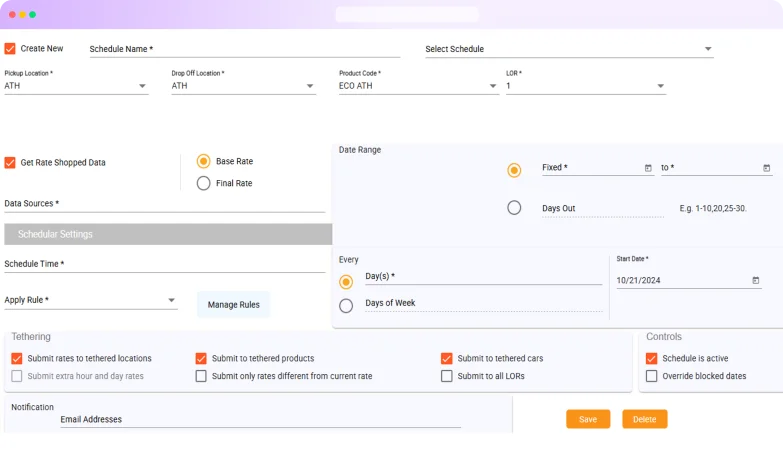Click the Schedule Name input field
Screen dimensions: 783x457
(x=250, y=49)
